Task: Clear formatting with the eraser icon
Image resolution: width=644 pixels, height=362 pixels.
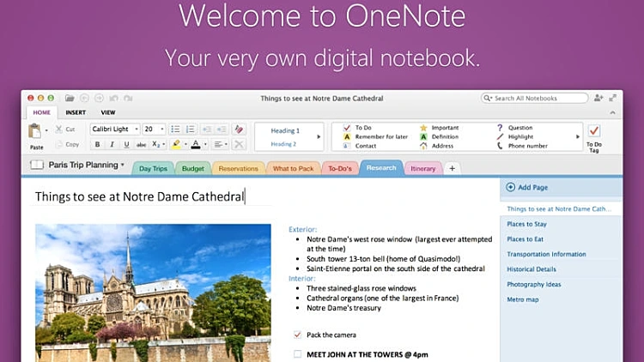Action: (239, 130)
